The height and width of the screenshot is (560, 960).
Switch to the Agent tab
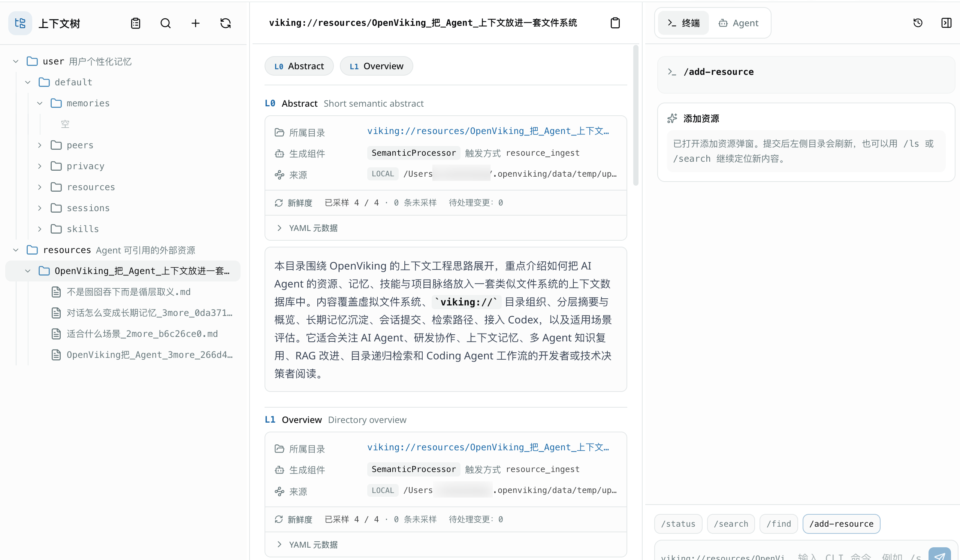(x=738, y=23)
